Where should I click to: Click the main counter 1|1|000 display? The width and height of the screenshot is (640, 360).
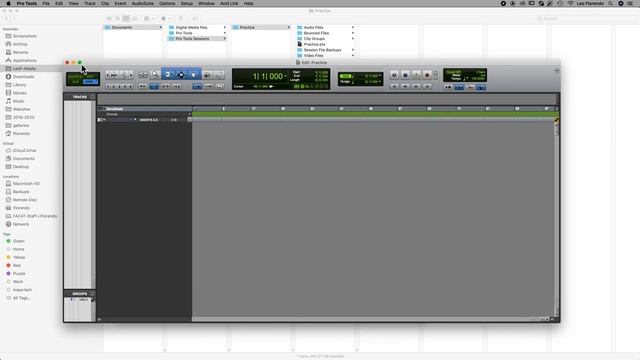click(x=267, y=76)
